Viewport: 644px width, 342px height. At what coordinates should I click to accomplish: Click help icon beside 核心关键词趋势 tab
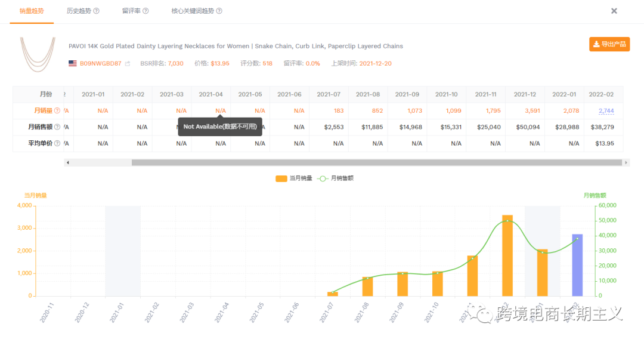coord(219,11)
